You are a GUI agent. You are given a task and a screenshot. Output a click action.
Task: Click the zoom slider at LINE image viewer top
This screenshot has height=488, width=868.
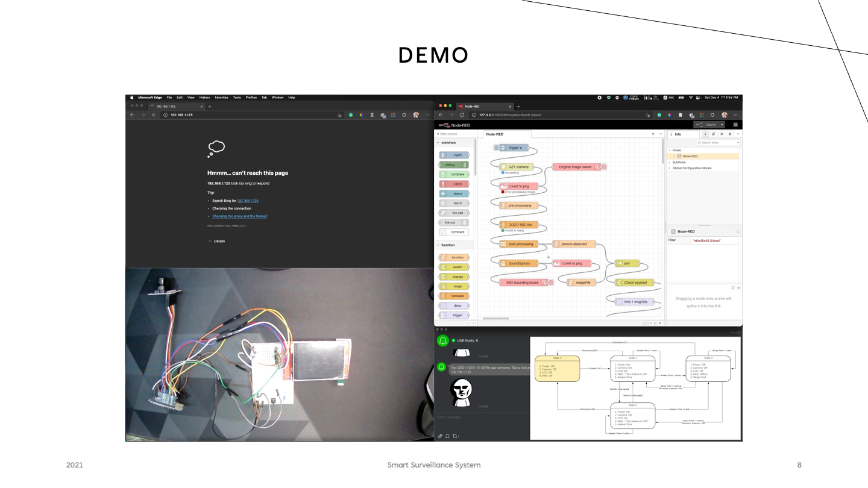[x=734, y=332]
